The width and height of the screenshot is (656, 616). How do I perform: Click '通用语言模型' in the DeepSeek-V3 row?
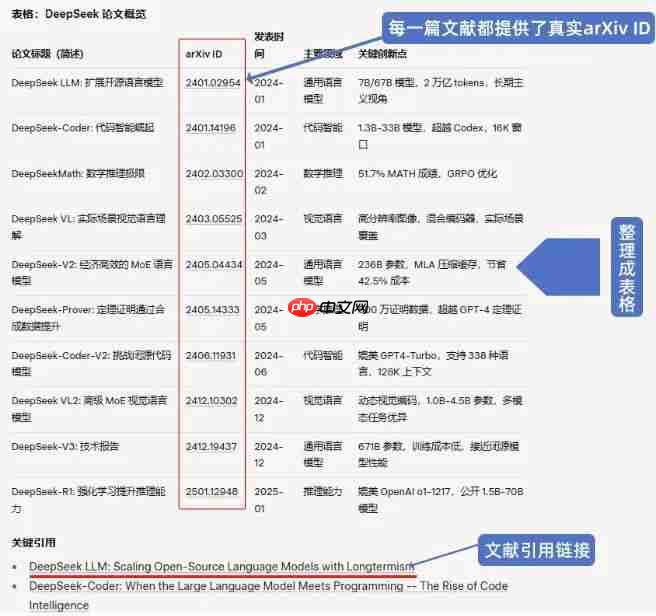323,454
